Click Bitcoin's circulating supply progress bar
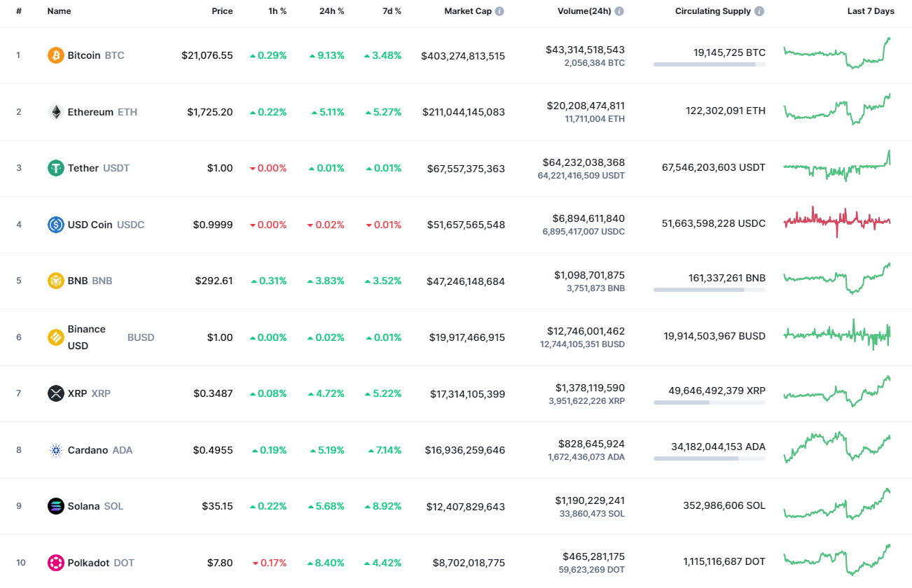Image resolution: width=912 pixels, height=588 pixels. (x=708, y=65)
